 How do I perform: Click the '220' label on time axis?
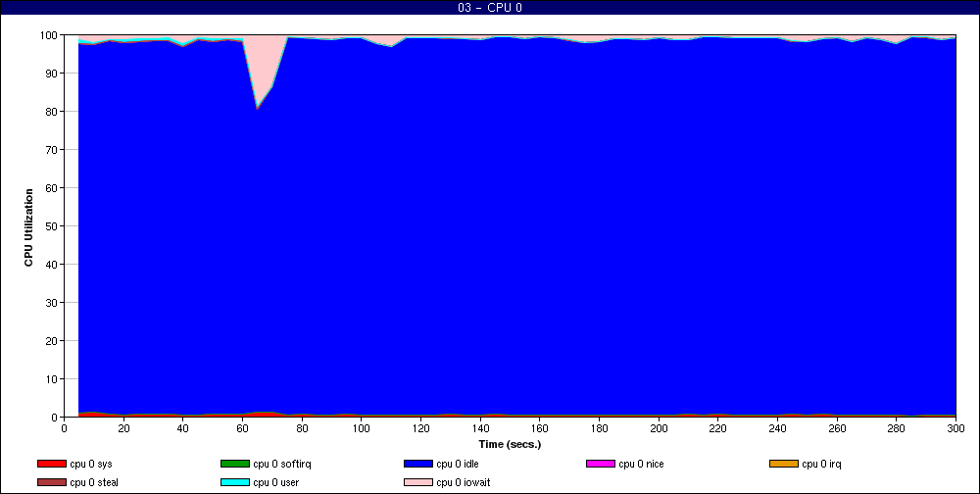(x=718, y=428)
